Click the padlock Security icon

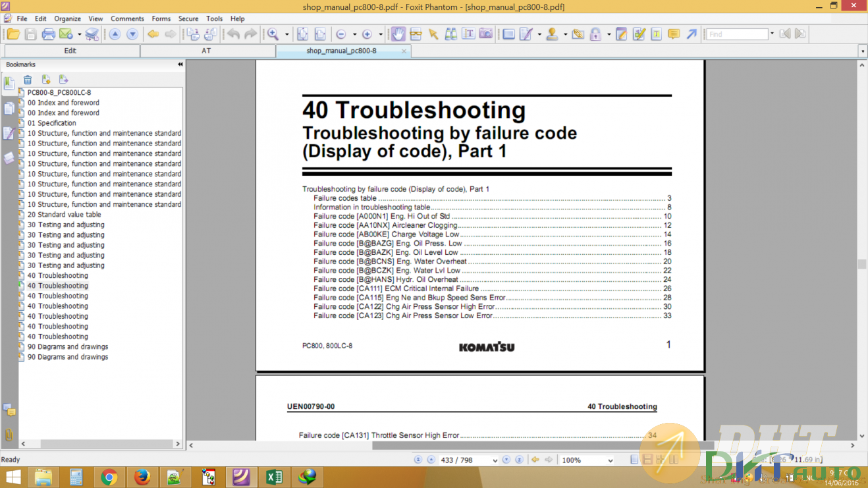click(x=595, y=34)
